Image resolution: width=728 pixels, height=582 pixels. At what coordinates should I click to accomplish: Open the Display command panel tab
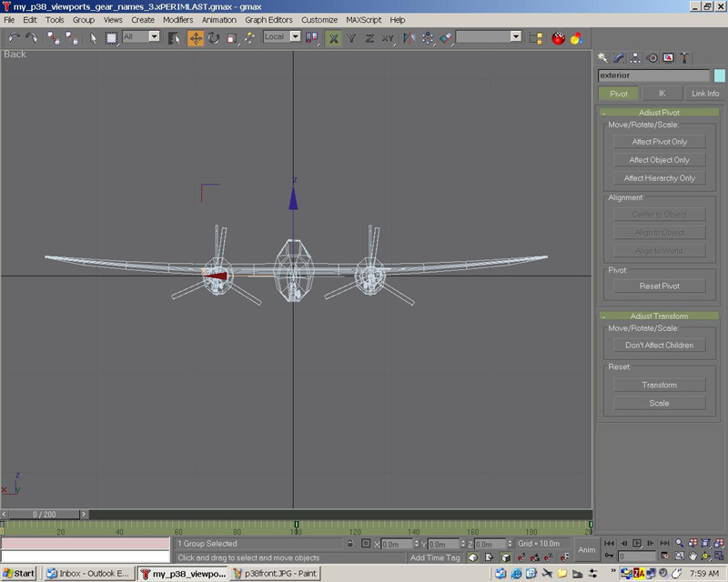tap(668, 57)
